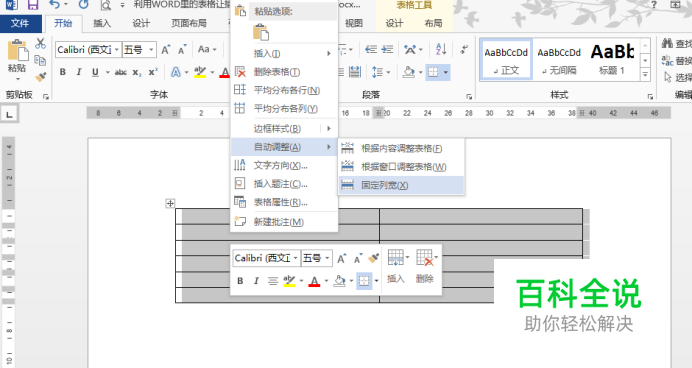
Task: Click the Undo arrow in quick access
Action: [x=54, y=5]
